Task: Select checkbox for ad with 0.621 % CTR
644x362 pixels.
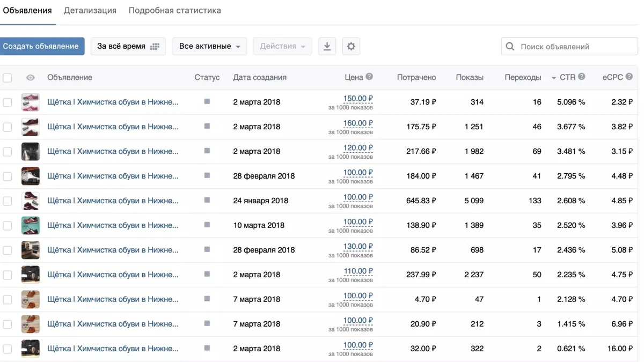Action: point(8,349)
